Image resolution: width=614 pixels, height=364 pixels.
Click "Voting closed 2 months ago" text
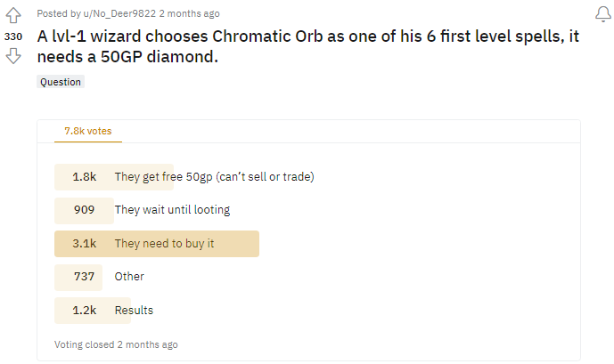(116, 344)
